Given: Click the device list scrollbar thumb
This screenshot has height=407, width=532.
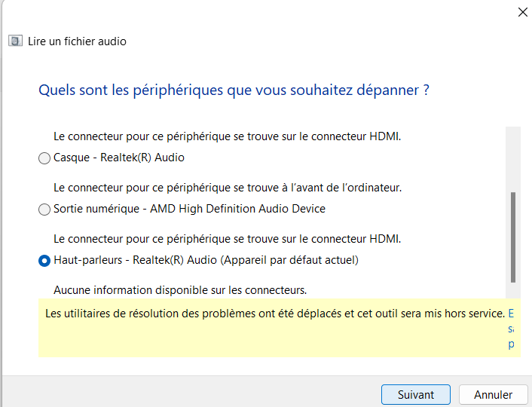Looking at the screenshot, I should click(x=513, y=236).
